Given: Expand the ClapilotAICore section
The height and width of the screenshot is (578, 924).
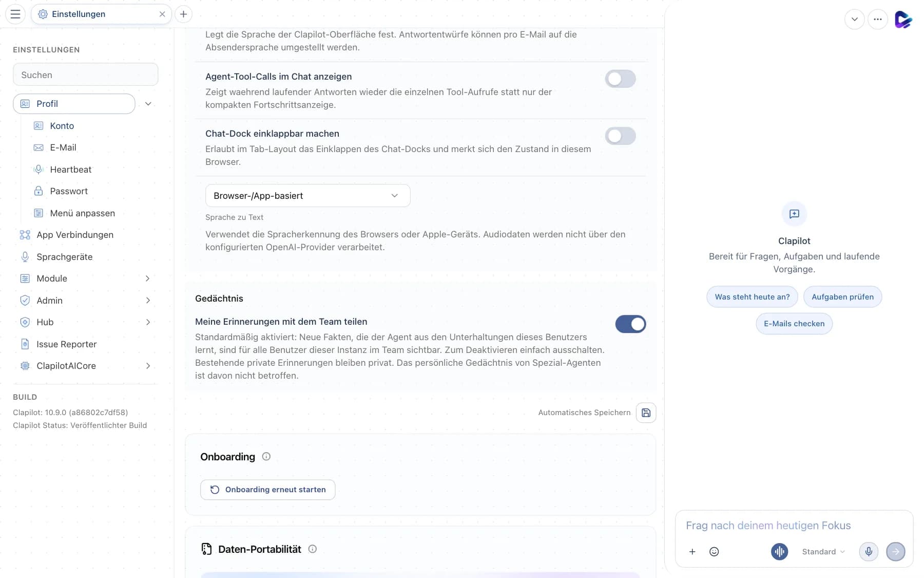Looking at the screenshot, I should coord(148,366).
